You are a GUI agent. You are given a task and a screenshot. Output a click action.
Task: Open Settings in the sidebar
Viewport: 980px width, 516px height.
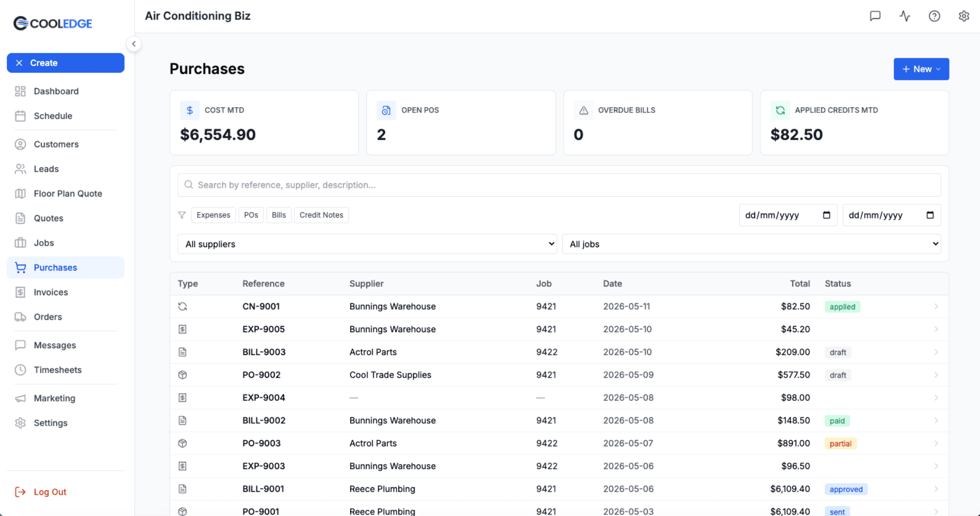point(66,423)
